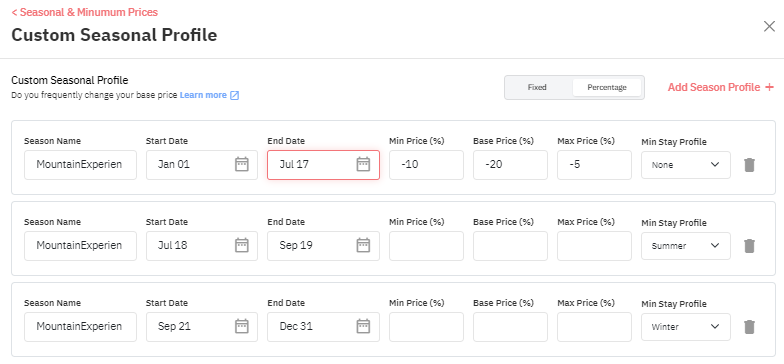Click the Jul 17 end date value
The width and height of the screenshot is (784, 364).
pos(294,164)
